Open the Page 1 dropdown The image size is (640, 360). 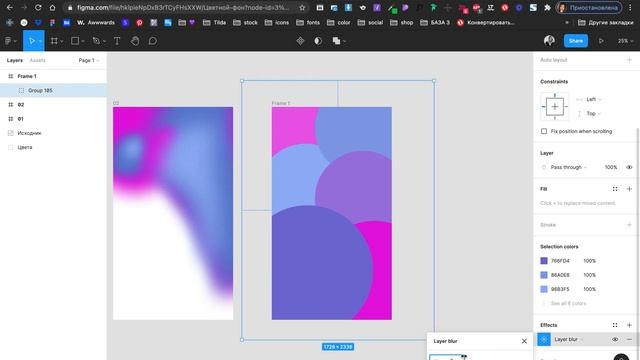pos(89,60)
